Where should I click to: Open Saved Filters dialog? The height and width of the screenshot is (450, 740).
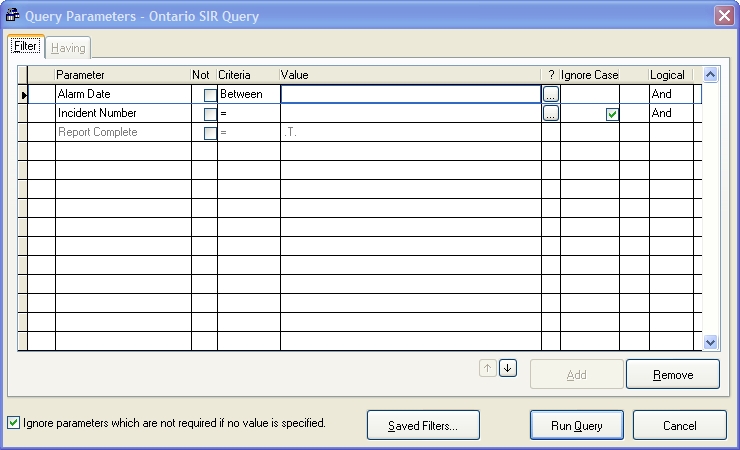(x=423, y=425)
